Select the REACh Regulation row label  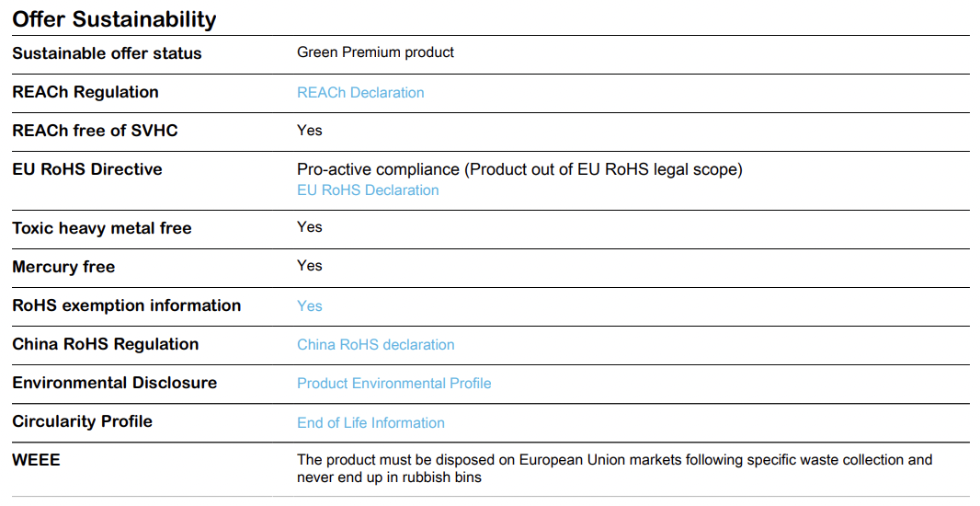pos(85,92)
